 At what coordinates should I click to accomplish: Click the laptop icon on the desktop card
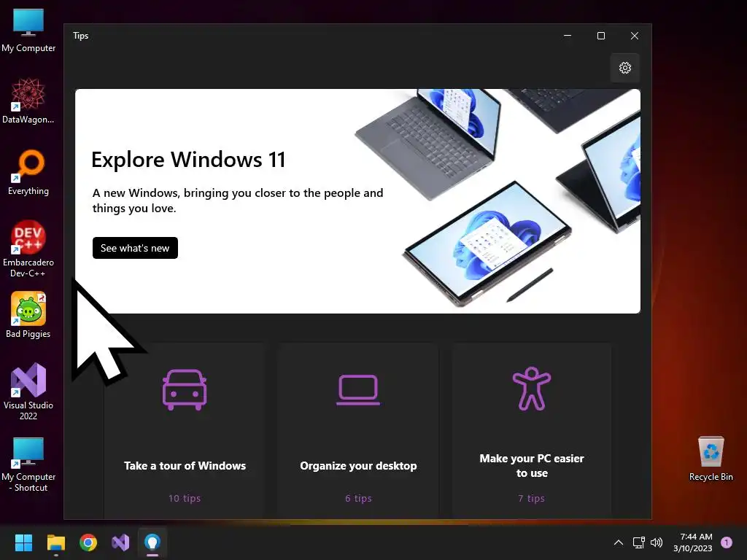358,390
